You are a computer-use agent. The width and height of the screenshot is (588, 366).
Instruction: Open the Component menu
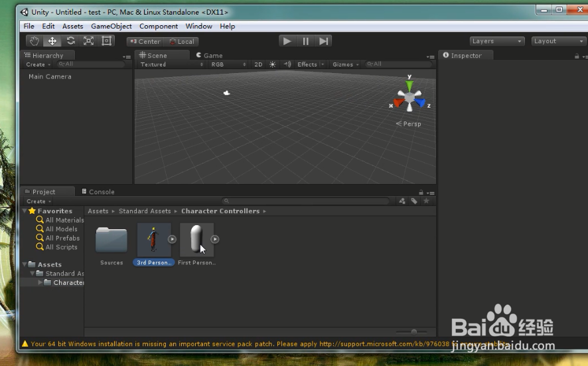click(159, 27)
